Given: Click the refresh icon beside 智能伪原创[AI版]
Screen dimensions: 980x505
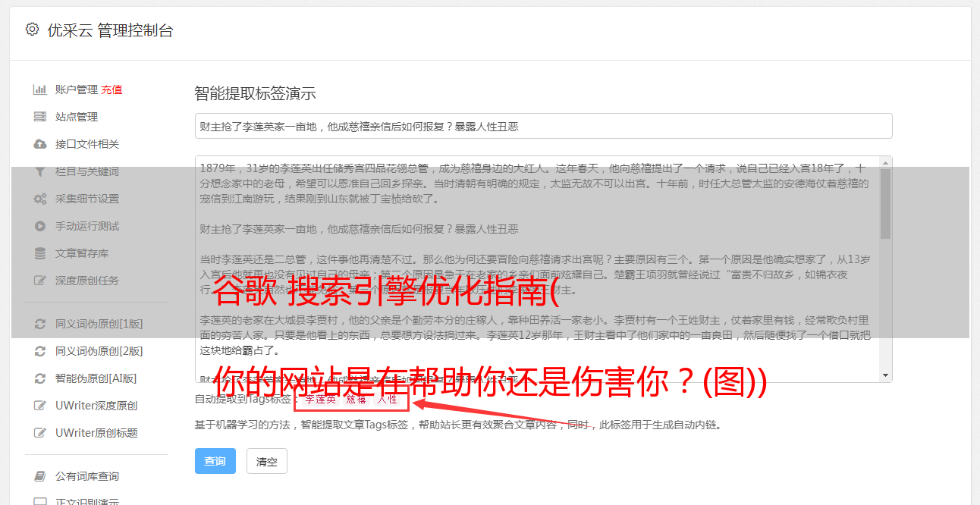Looking at the screenshot, I should pyautogui.click(x=40, y=378).
